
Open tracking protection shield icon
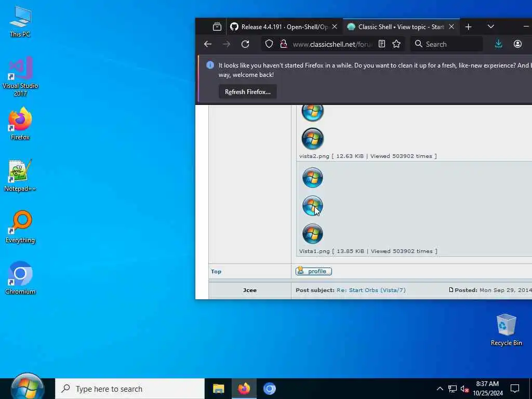click(269, 44)
